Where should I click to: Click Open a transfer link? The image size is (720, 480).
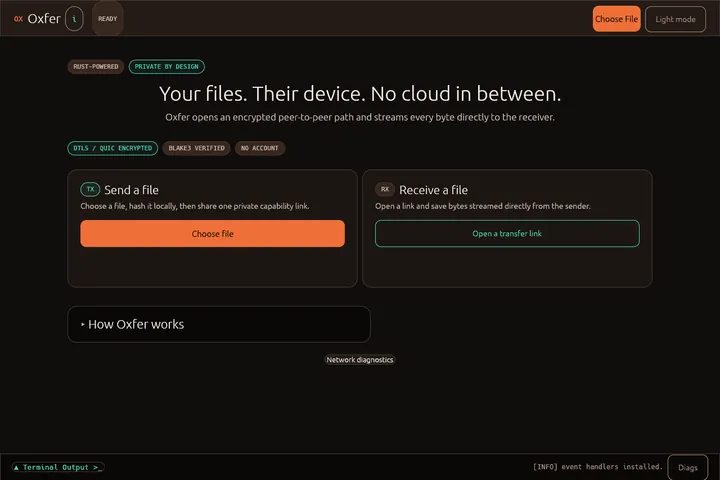pos(507,233)
